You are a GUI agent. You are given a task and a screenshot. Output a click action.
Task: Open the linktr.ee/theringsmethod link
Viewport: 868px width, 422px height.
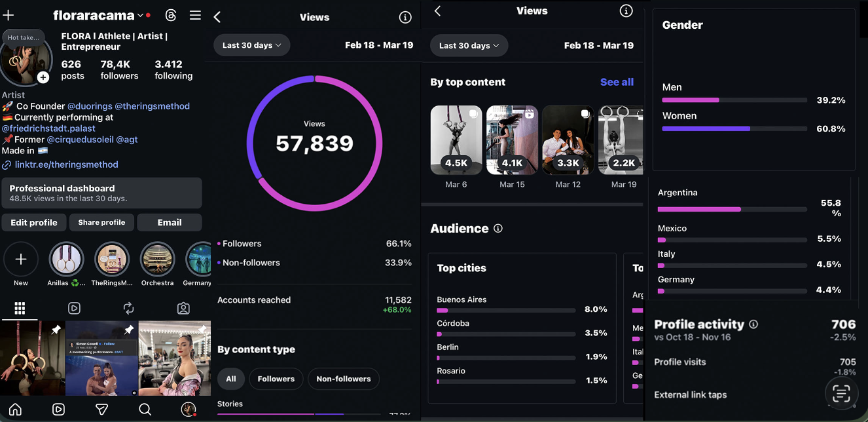pos(66,164)
